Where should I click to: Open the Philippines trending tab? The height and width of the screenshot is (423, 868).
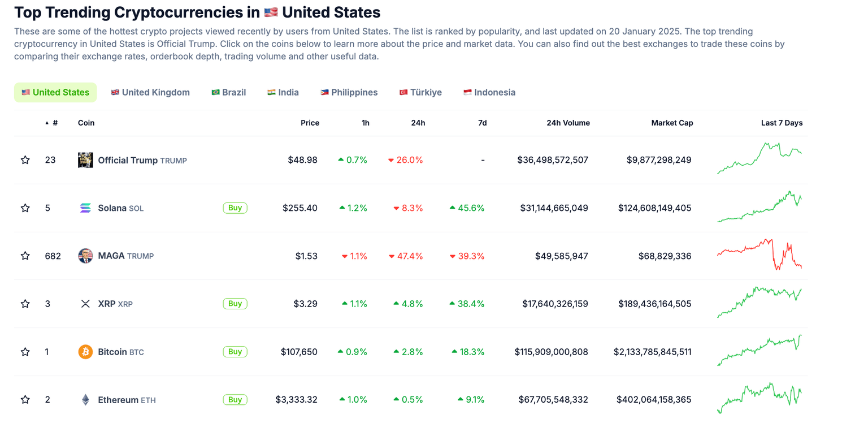[x=349, y=92]
